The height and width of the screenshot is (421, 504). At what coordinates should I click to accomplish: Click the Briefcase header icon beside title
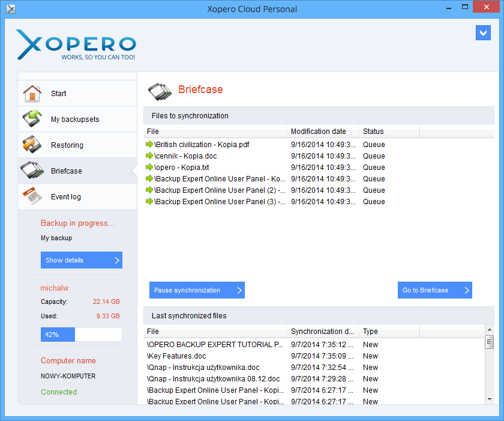(160, 92)
